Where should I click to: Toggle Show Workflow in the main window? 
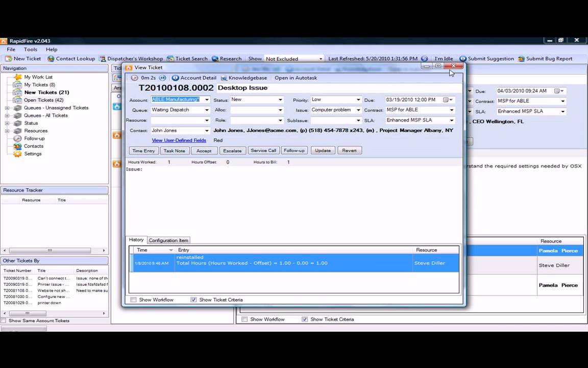coord(244,319)
